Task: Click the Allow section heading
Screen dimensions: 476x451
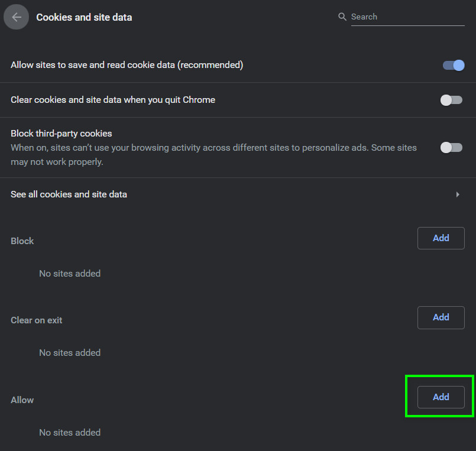Action: click(x=22, y=400)
